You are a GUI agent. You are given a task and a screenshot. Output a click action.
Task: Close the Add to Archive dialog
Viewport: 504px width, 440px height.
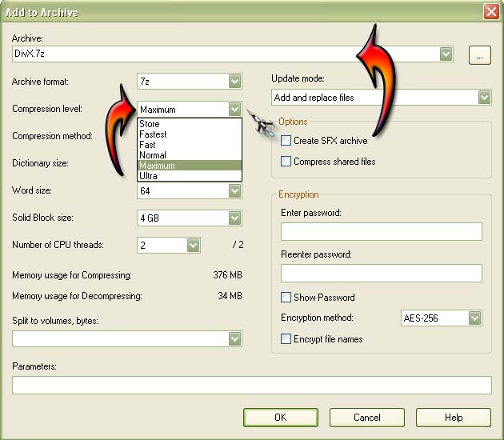491,11
